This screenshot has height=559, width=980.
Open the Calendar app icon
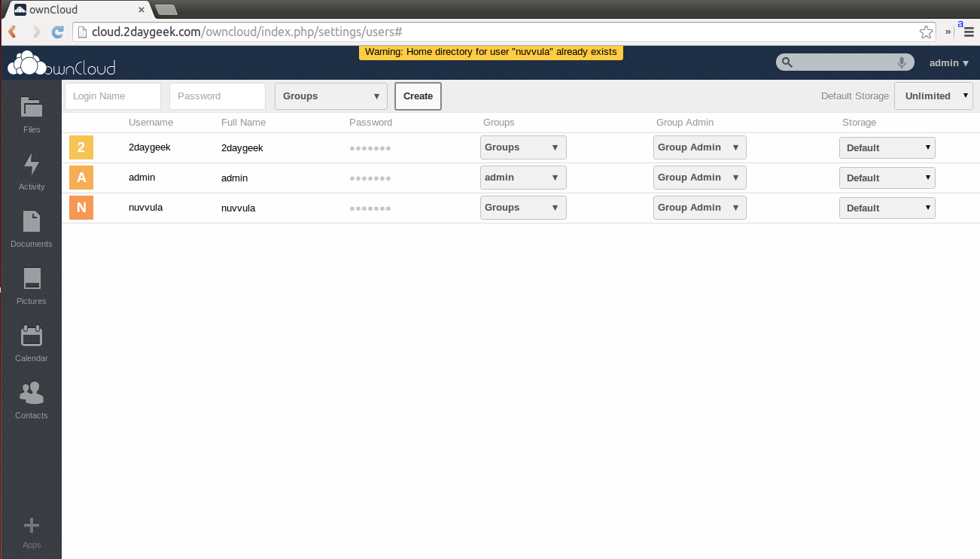[31, 336]
